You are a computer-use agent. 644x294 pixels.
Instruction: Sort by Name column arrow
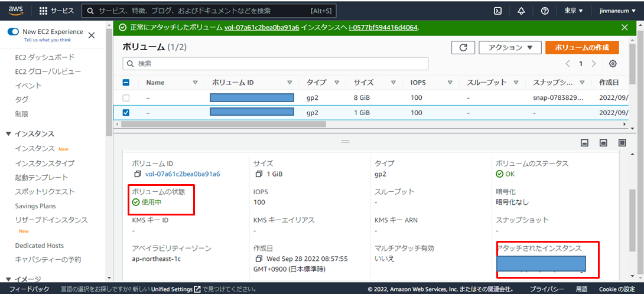pos(195,83)
